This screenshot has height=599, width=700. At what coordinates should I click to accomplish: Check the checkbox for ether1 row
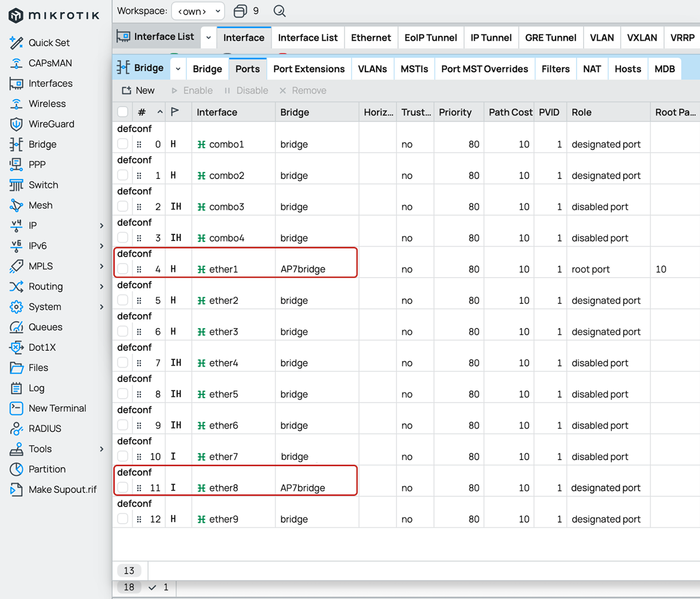(x=123, y=269)
